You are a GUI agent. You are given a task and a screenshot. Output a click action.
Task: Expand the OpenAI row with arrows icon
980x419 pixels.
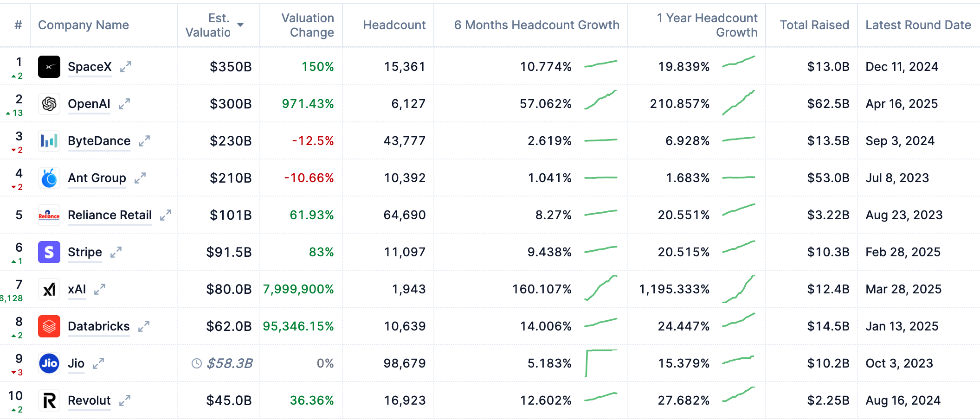tap(124, 104)
